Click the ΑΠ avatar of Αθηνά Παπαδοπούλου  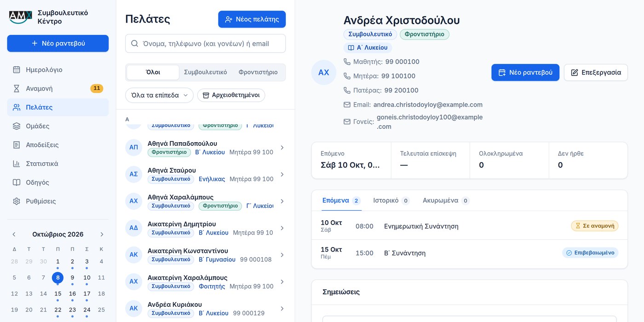point(133,148)
